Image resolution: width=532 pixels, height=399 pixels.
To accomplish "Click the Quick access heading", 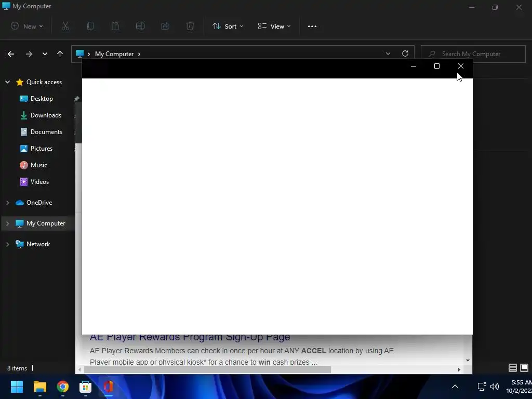I will [x=44, y=82].
